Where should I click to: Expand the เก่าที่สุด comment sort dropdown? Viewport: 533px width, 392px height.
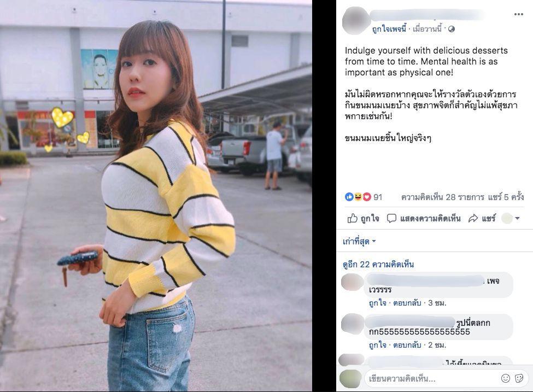tap(359, 242)
